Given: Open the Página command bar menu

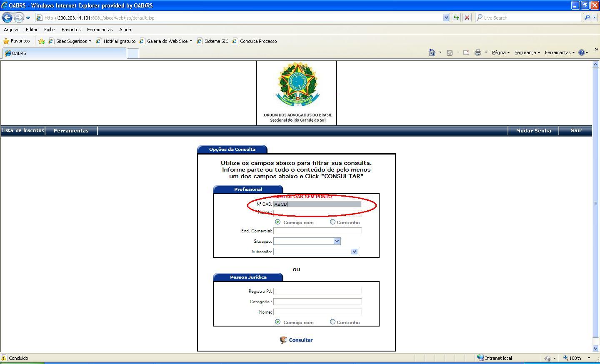Looking at the screenshot, I should click(x=500, y=52).
